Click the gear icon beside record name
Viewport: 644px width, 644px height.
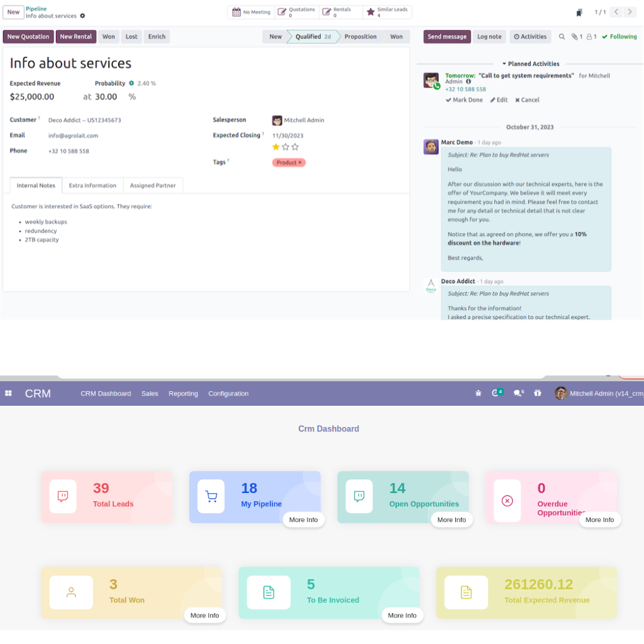pyautogui.click(x=82, y=16)
